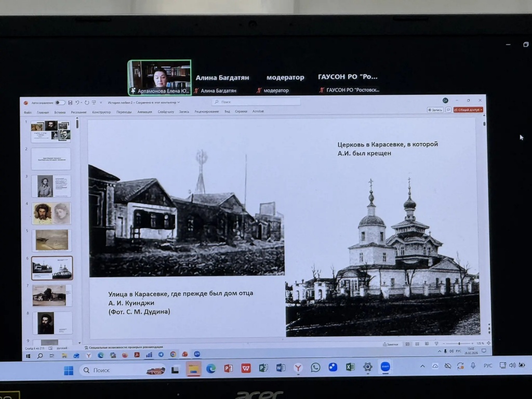The height and width of the screenshot is (399, 532).
Task: Open the Вставка ribbon tab
Action: [60, 112]
